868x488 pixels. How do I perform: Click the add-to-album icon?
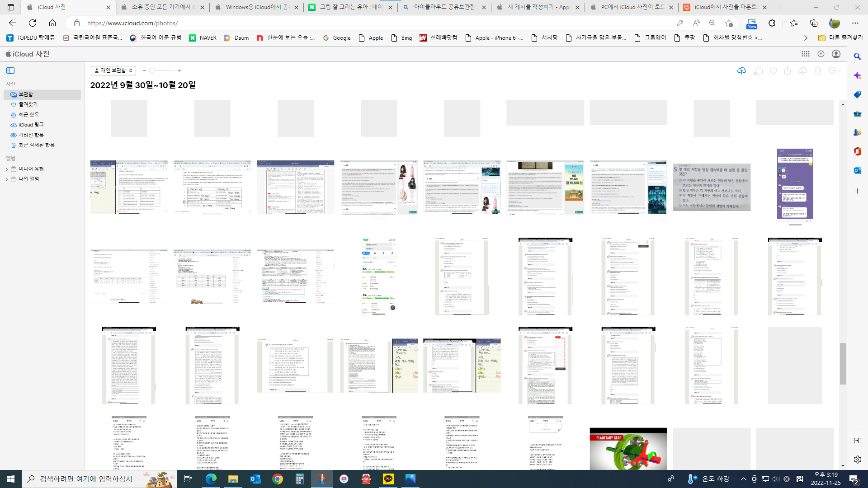[758, 71]
